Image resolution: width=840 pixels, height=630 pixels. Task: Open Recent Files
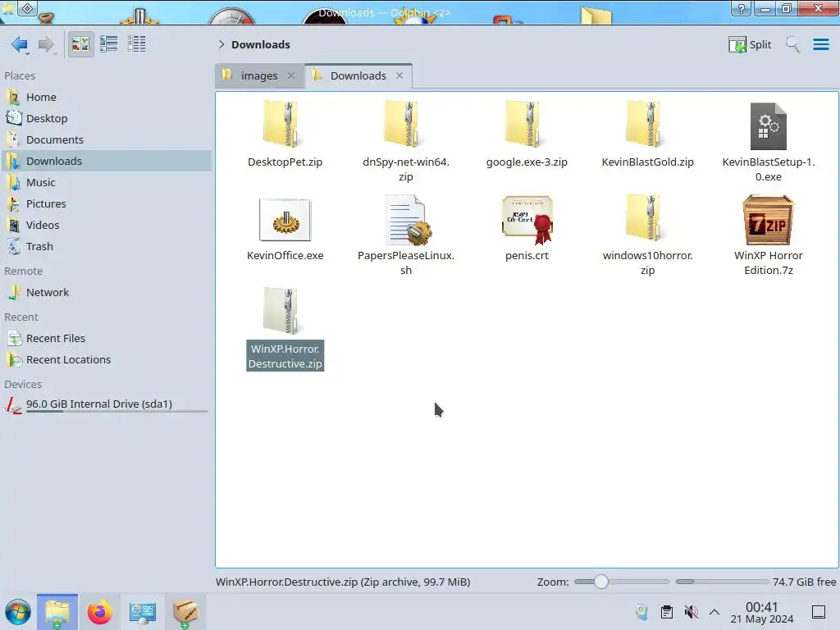106,339
